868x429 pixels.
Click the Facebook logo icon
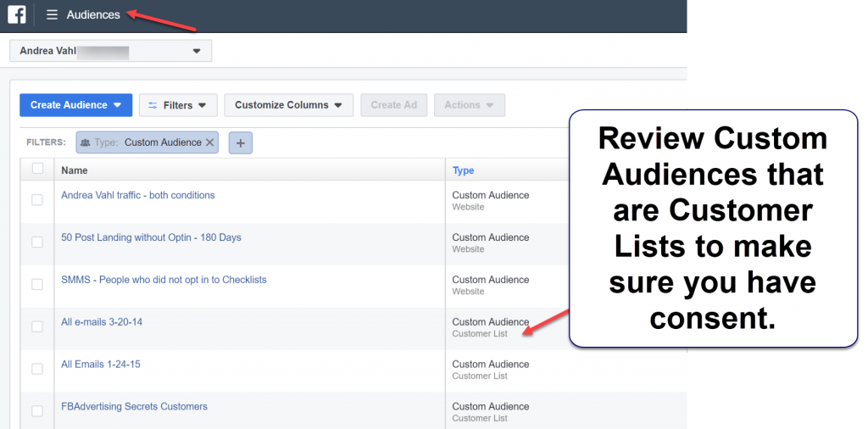click(17, 14)
